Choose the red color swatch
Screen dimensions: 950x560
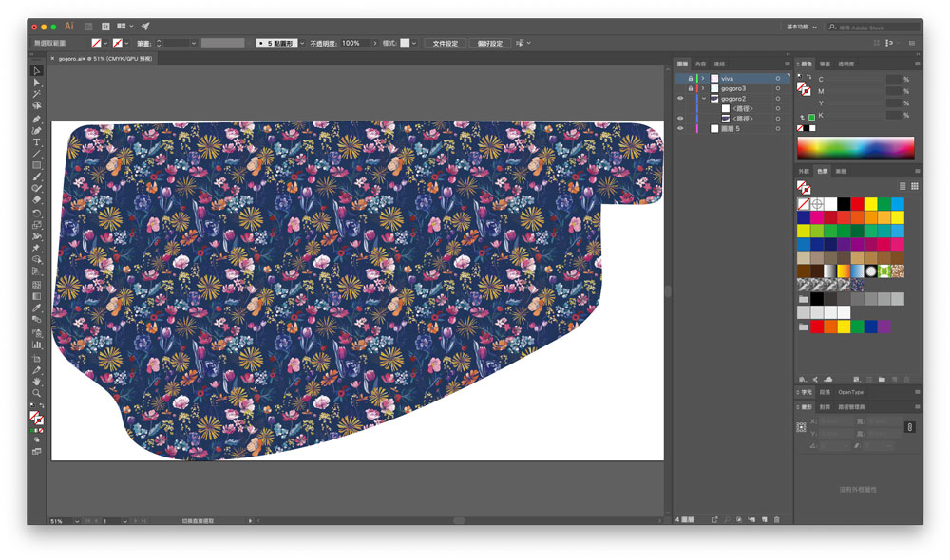[857, 204]
